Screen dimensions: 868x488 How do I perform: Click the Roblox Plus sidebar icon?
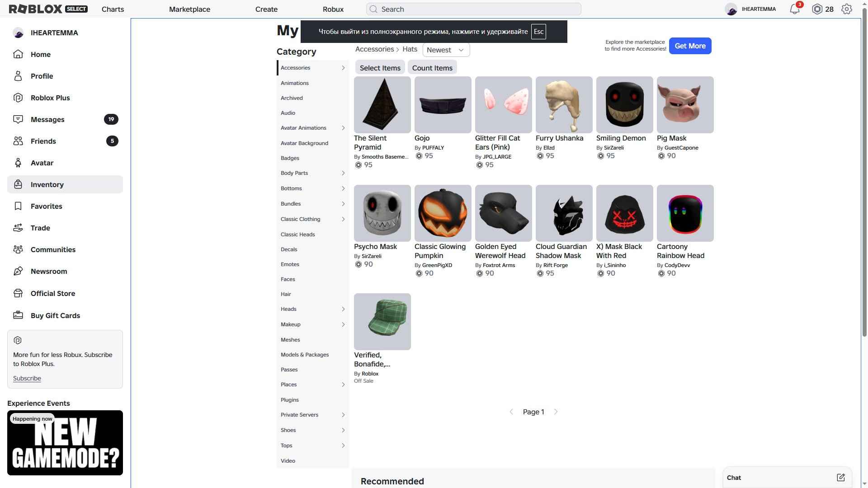click(x=18, y=98)
